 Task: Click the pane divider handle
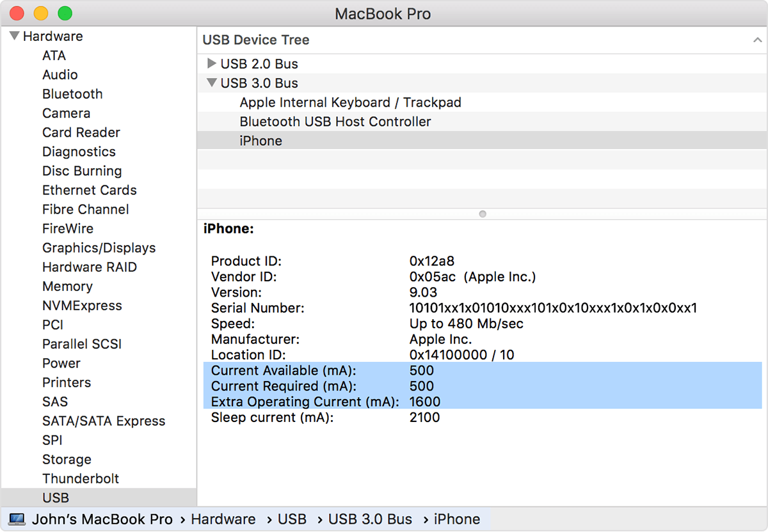482,214
